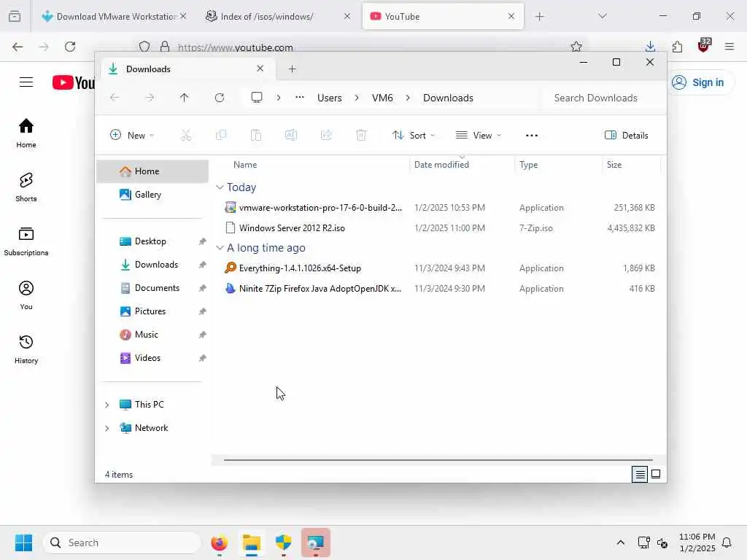Bookmark the page with Firefox star icon

click(576, 46)
